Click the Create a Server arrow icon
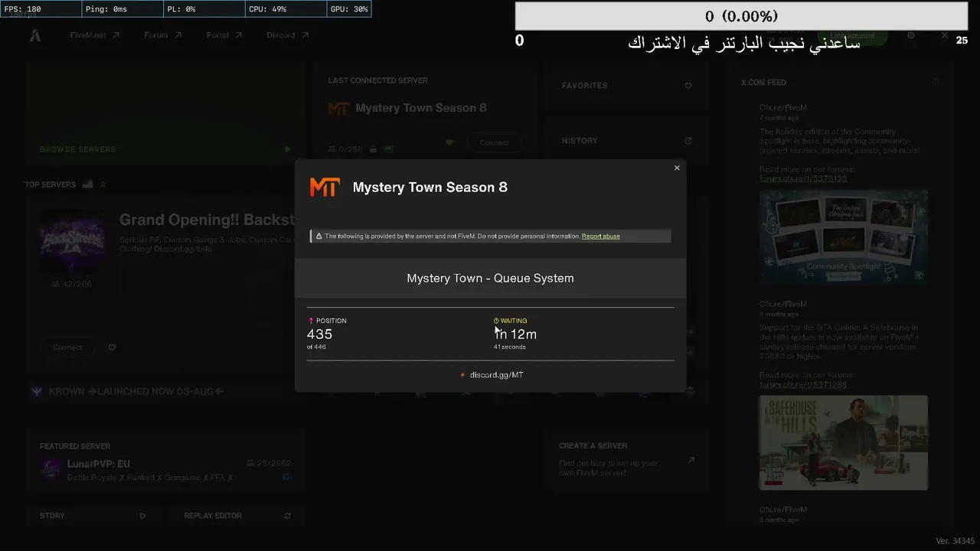 coord(691,460)
